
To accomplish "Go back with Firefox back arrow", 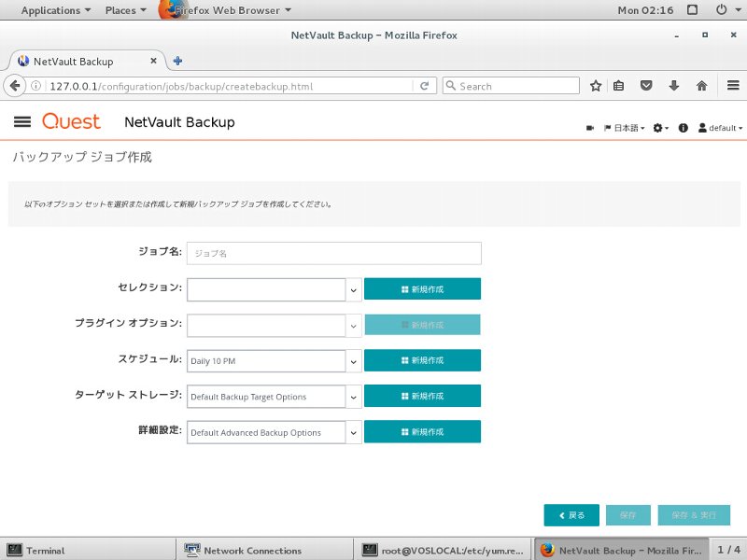I will click(x=14, y=86).
